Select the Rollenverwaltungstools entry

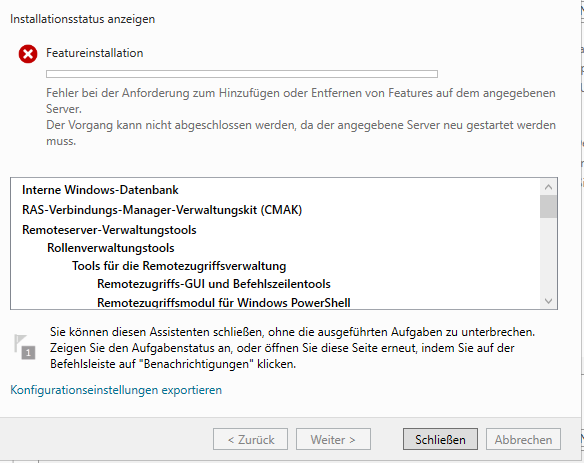(111, 248)
